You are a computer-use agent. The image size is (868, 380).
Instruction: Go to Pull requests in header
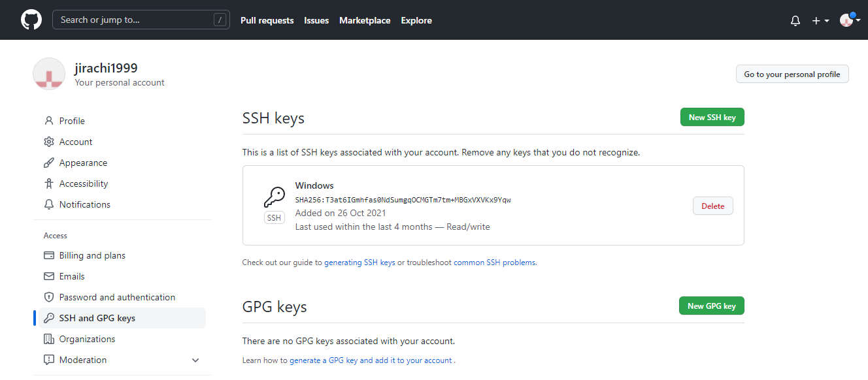point(267,20)
